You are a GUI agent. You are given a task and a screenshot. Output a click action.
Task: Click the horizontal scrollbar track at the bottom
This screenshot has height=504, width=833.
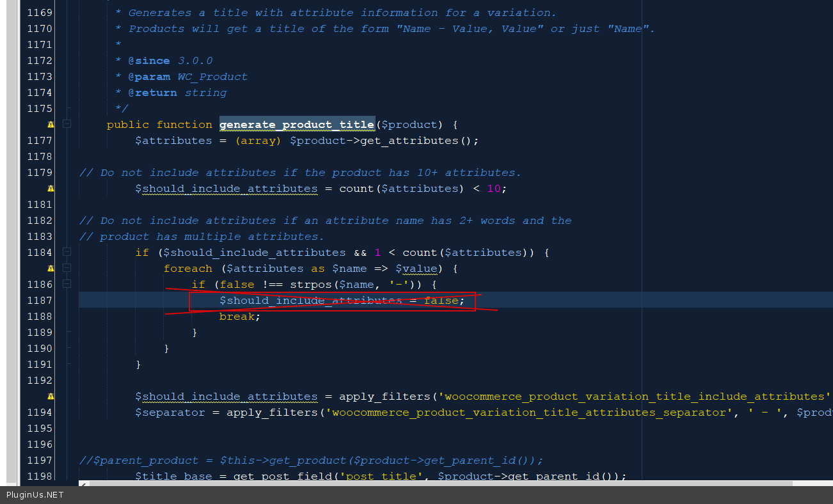[448, 484]
